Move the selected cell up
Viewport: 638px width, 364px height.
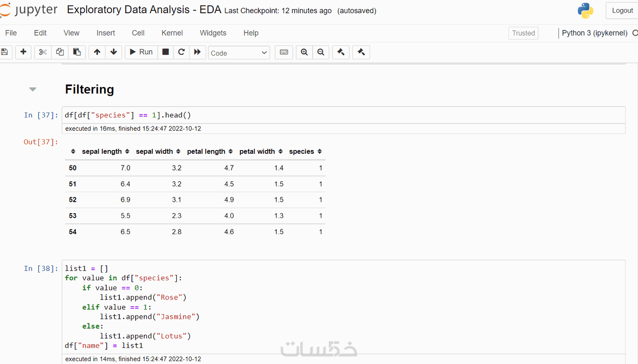tap(97, 52)
